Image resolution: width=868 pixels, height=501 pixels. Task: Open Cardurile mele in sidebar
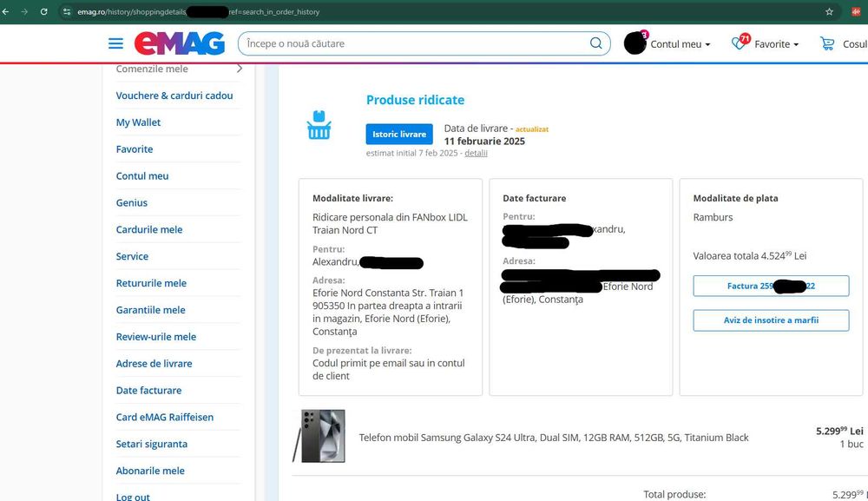click(149, 229)
